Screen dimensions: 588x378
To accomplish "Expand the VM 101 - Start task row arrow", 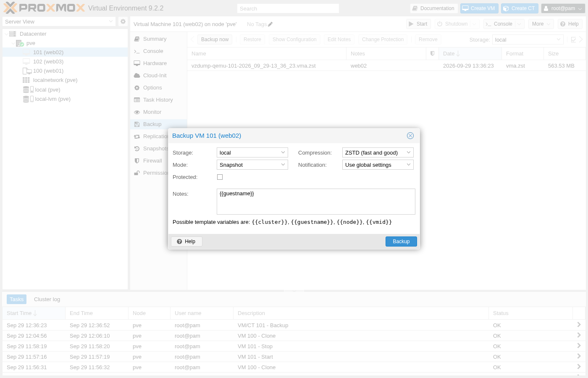I will point(579,356).
